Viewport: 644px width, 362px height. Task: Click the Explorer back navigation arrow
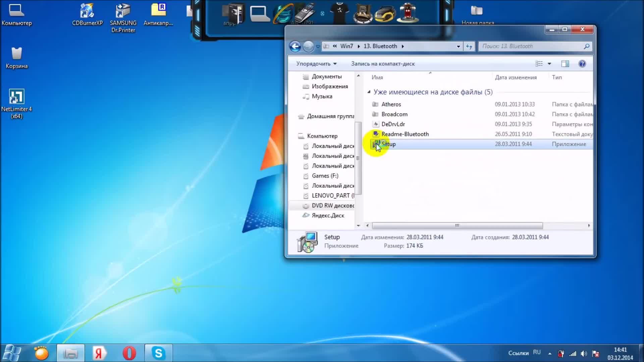click(295, 46)
